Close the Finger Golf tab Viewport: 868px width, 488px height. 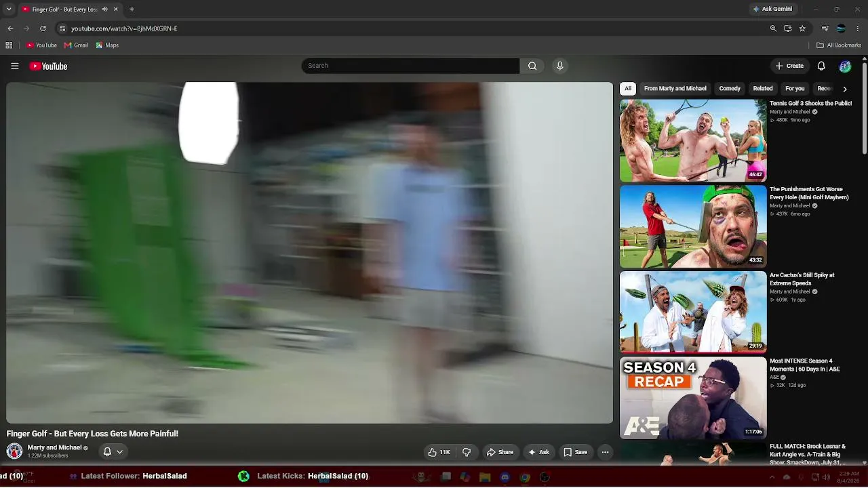115,9
